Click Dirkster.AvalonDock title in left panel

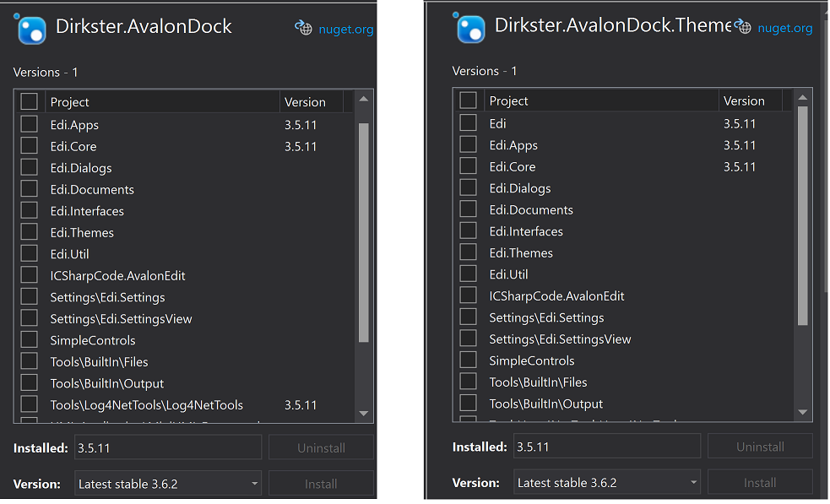[144, 26]
